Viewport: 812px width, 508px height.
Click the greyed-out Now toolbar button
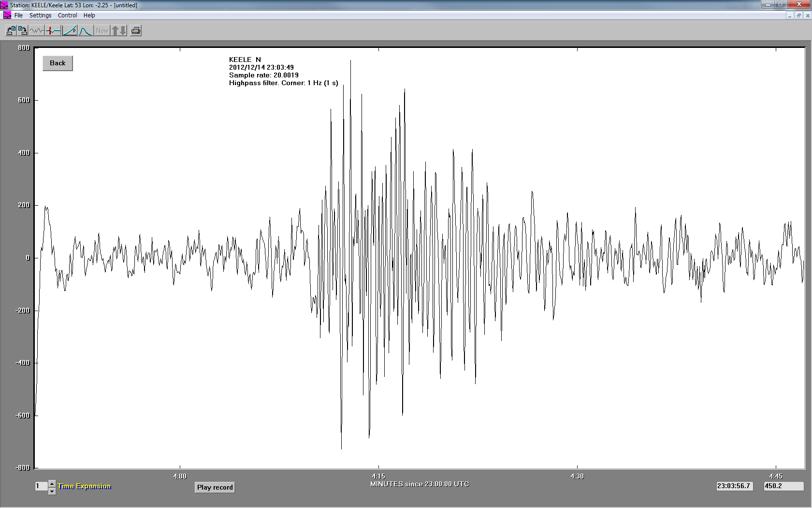tap(102, 31)
